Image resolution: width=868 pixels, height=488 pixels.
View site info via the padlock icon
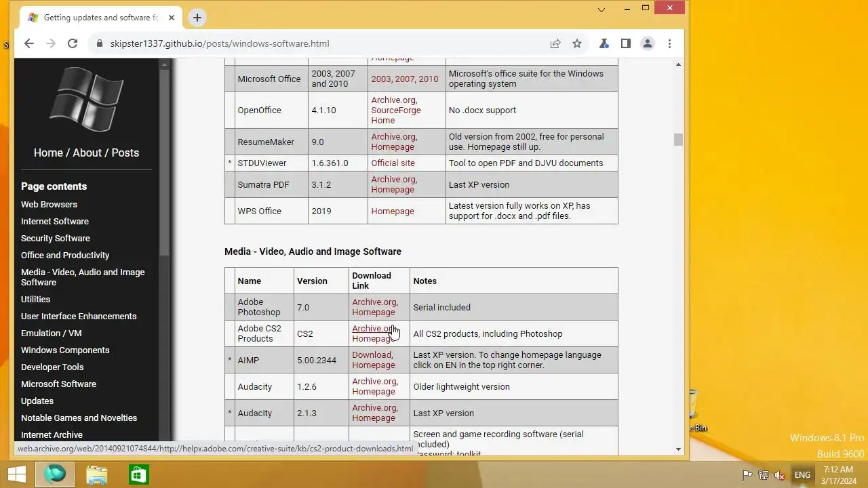(x=100, y=43)
